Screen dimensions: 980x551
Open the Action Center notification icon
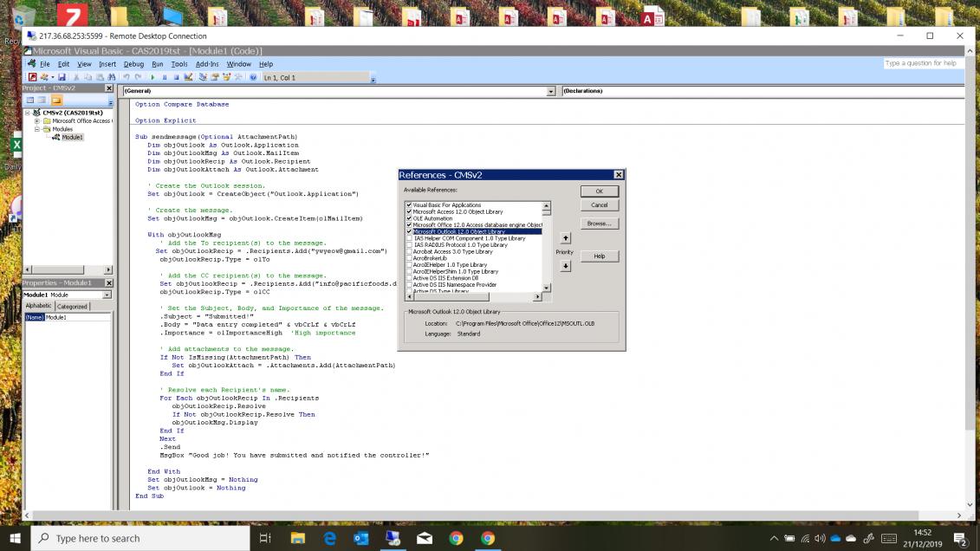(961, 538)
